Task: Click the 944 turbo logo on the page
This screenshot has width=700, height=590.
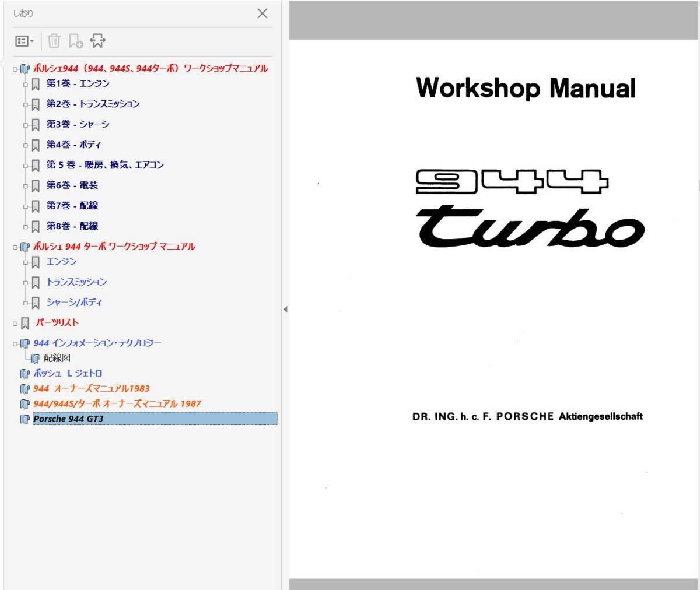Action: pyautogui.click(x=530, y=208)
